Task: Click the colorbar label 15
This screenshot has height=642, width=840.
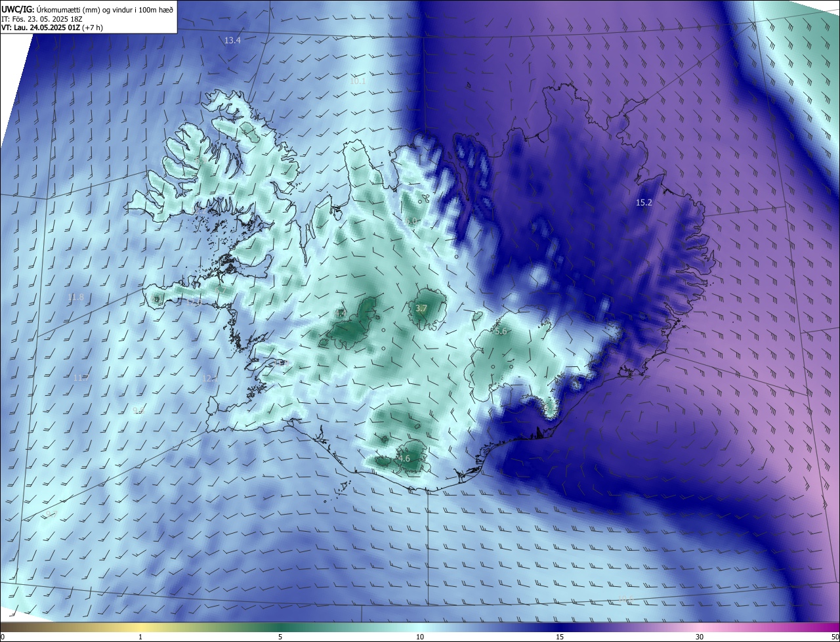Action: [x=560, y=637]
